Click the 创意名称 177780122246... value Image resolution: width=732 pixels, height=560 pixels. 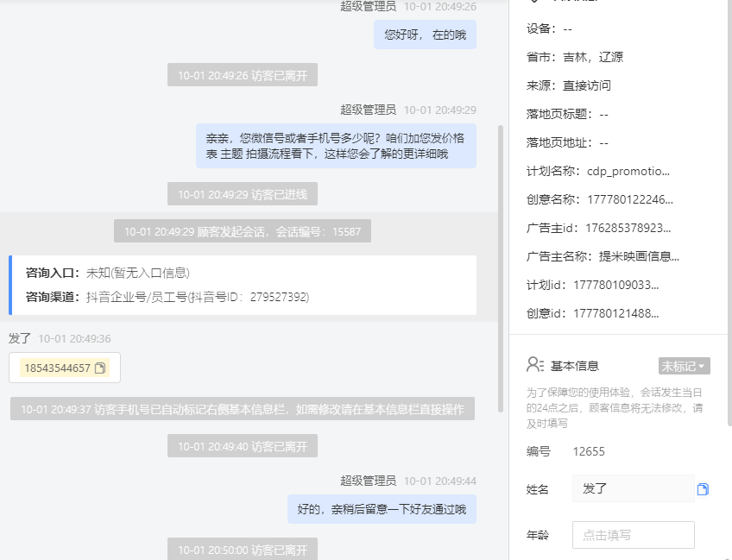[630, 199]
